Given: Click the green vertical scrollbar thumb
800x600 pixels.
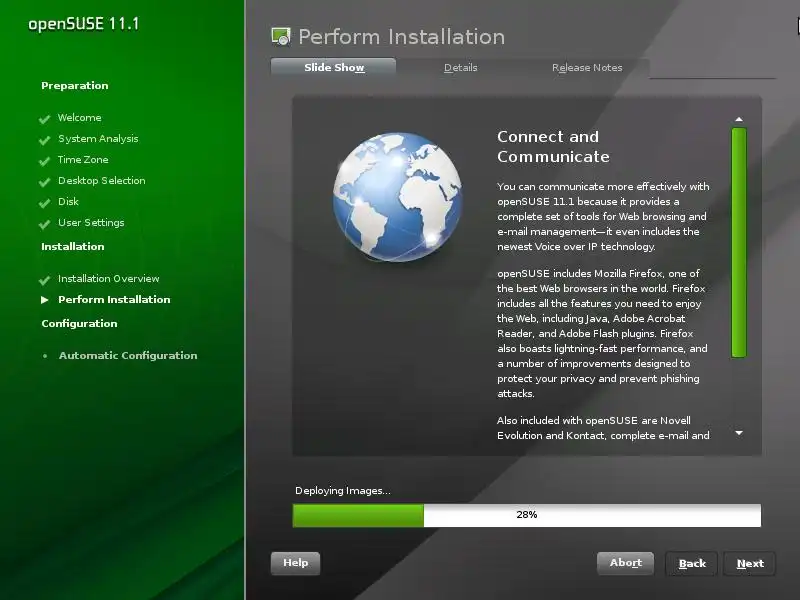Looking at the screenshot, I should (x=739, y=242).
